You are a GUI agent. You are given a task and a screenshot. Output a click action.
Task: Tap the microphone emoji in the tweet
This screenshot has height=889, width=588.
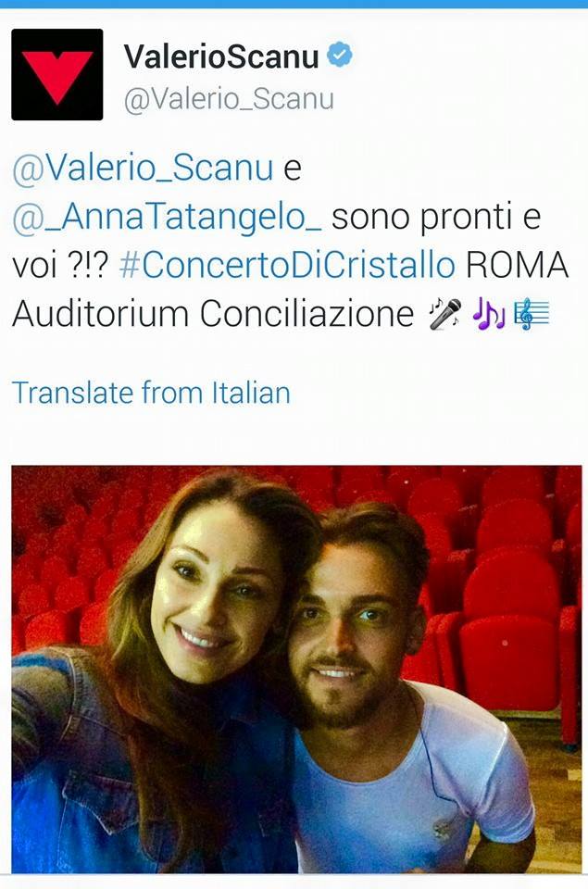coord(445,314)
